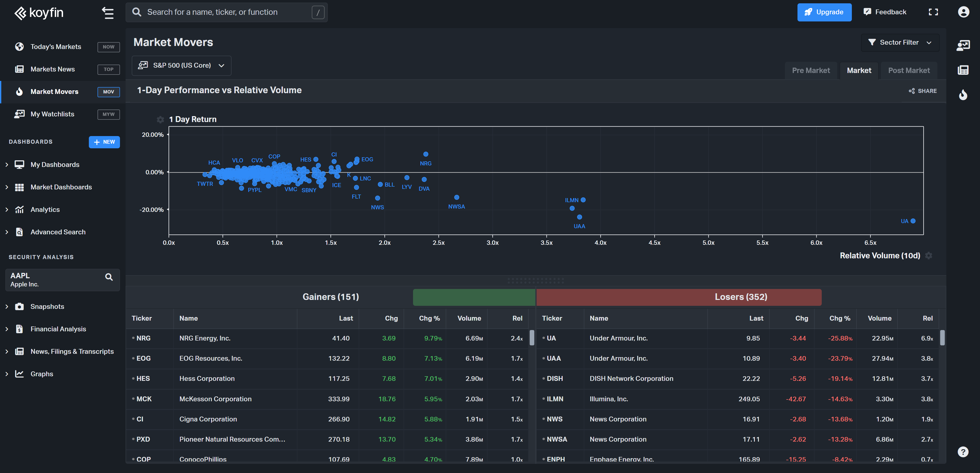Click the UA data point on chart
Screen dimensions: 980x473
click(913, 221)
